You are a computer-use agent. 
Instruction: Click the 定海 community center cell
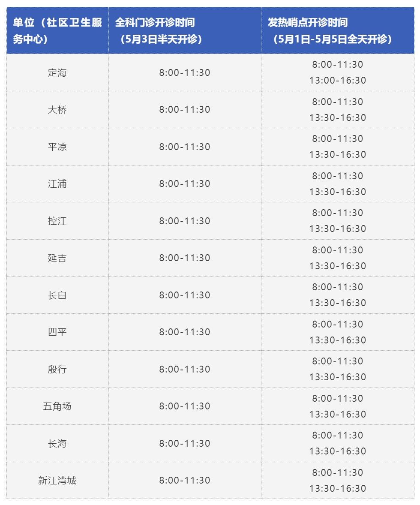[x=57, y=72]
